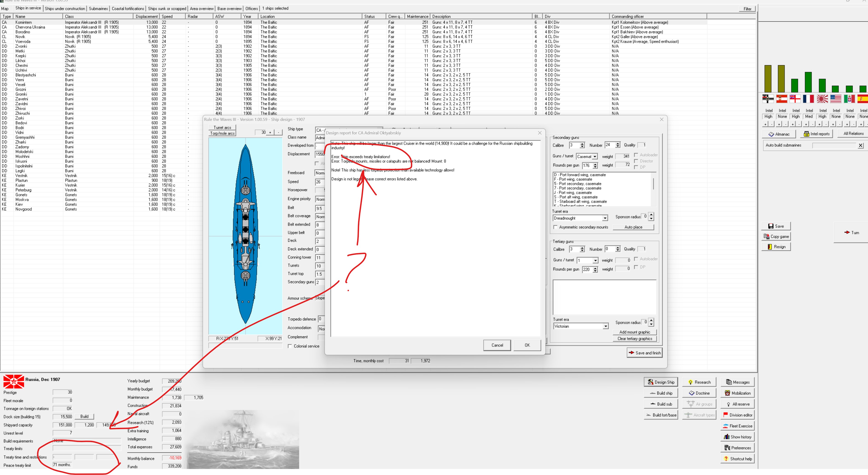Click the All Relations button
The width and height of the screenshot is (868, 475).
click(853, 134)
